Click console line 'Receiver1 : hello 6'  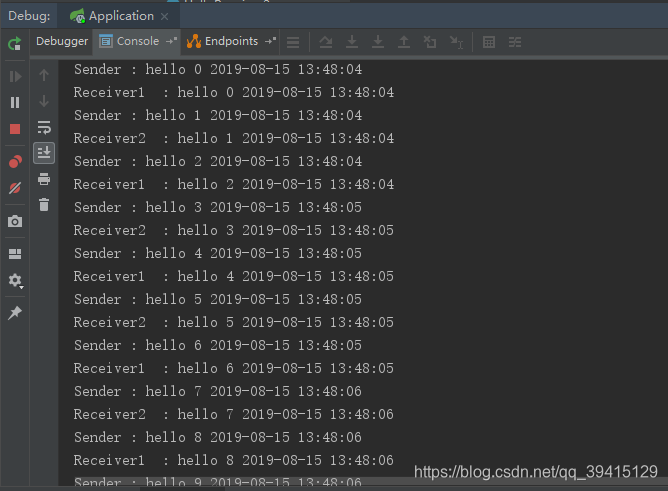click(234, 368)
